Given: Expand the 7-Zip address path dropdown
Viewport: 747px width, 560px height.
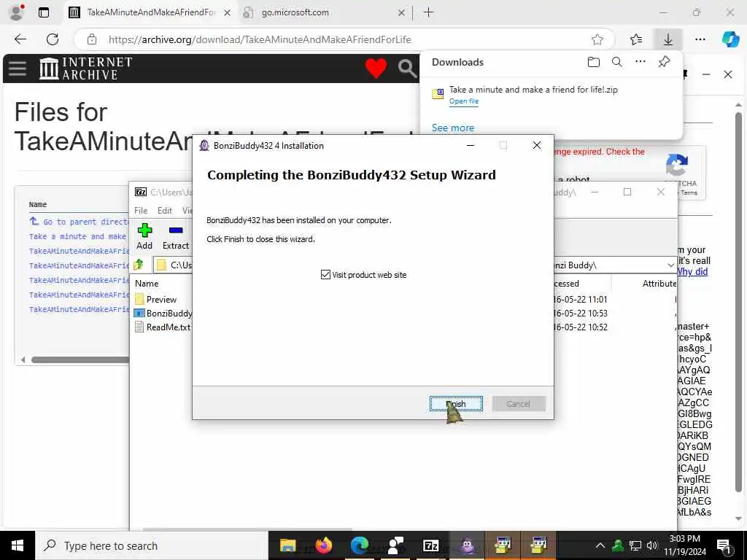Looking at the screenshot, I should point(670,265).
